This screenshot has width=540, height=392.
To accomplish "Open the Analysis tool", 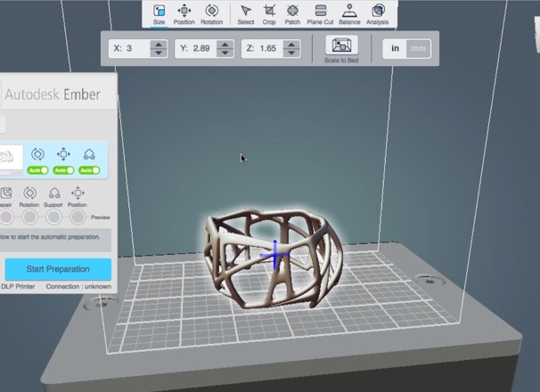I will [377, 14].
